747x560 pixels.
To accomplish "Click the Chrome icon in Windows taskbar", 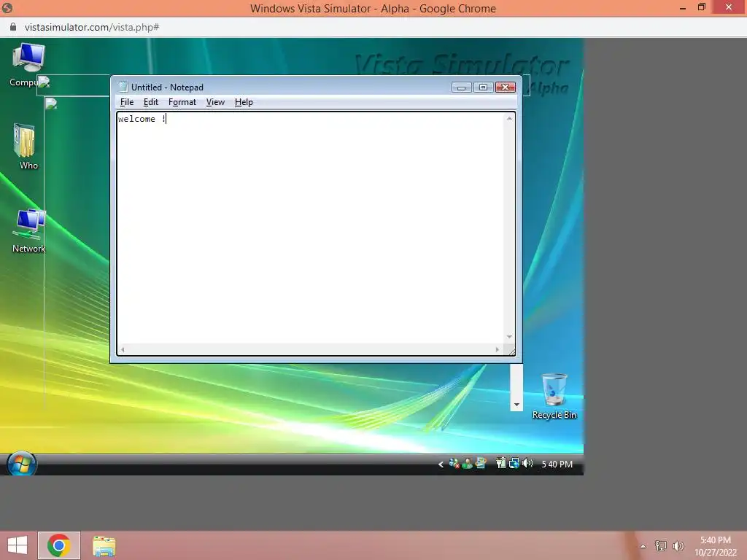I will (58, 545).
